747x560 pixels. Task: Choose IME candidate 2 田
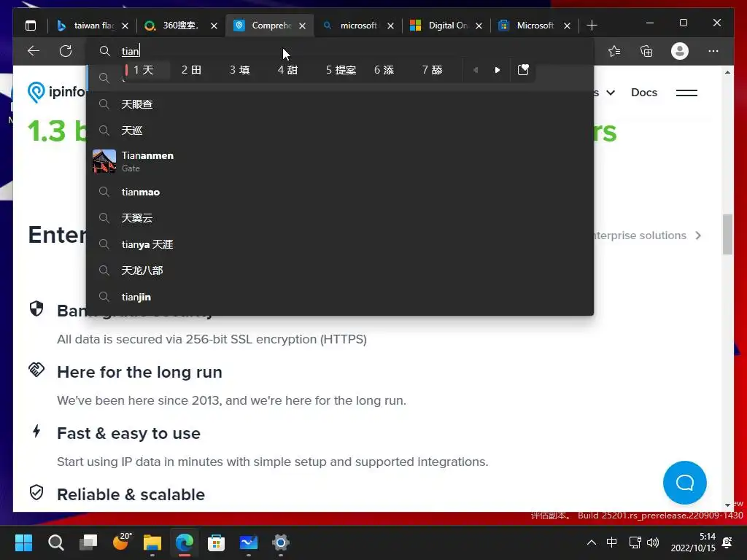(x=192, y=70)
